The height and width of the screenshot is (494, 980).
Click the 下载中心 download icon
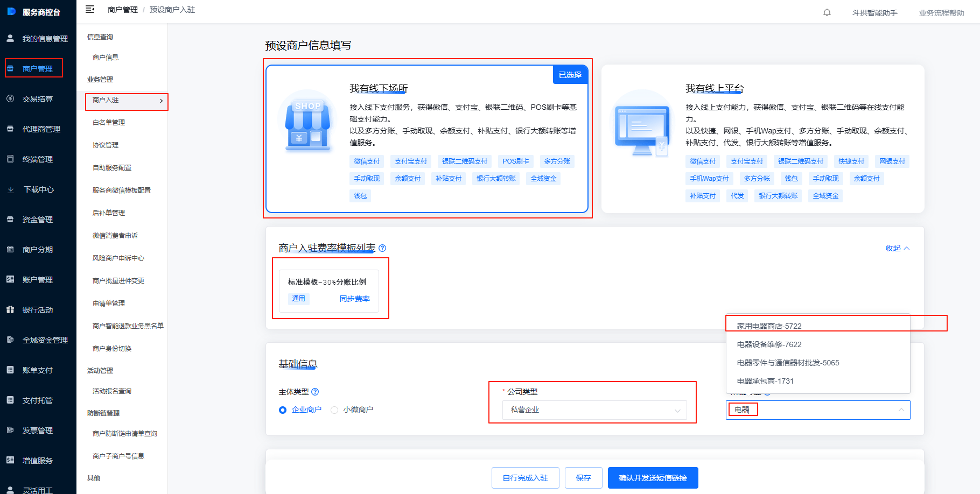point(10,189)
